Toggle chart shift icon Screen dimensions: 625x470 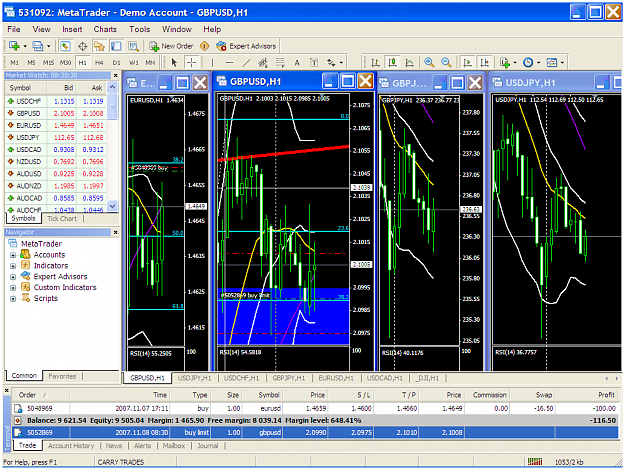485,62
